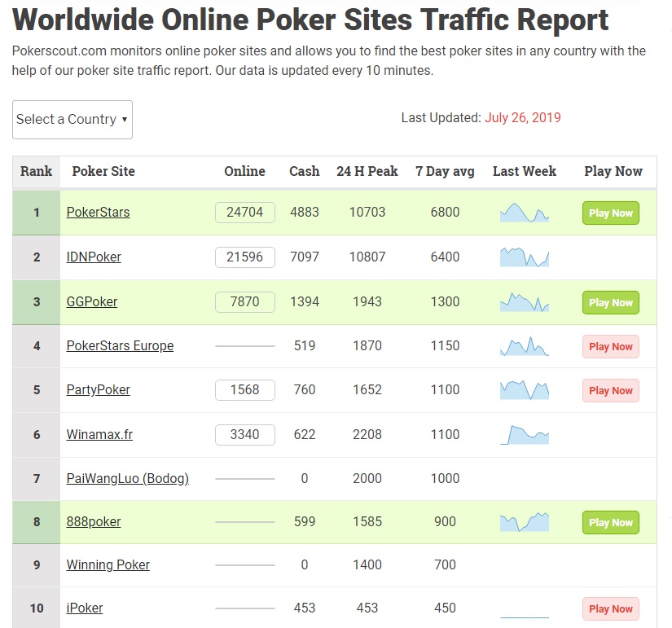The height and width of the screenshot is (628, 672).
Task: Click Play Now for 888poker
Action: 611,523
